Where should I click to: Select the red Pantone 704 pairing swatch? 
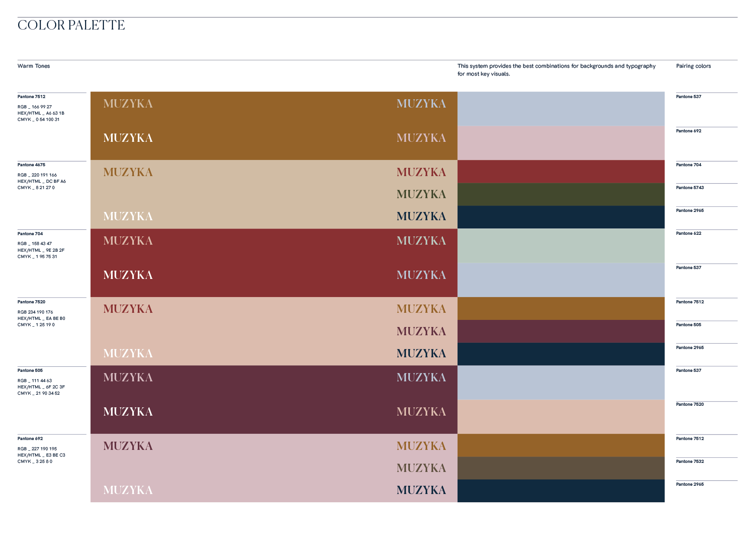(561, 171)
